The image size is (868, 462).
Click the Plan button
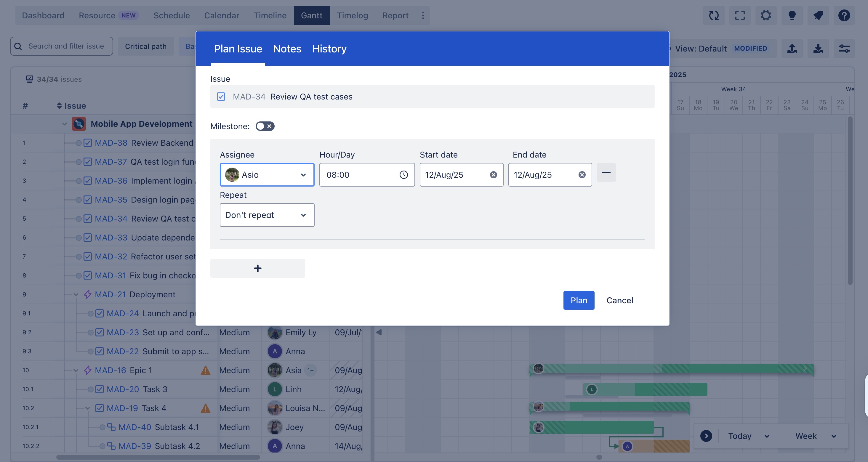coord(579,300)
